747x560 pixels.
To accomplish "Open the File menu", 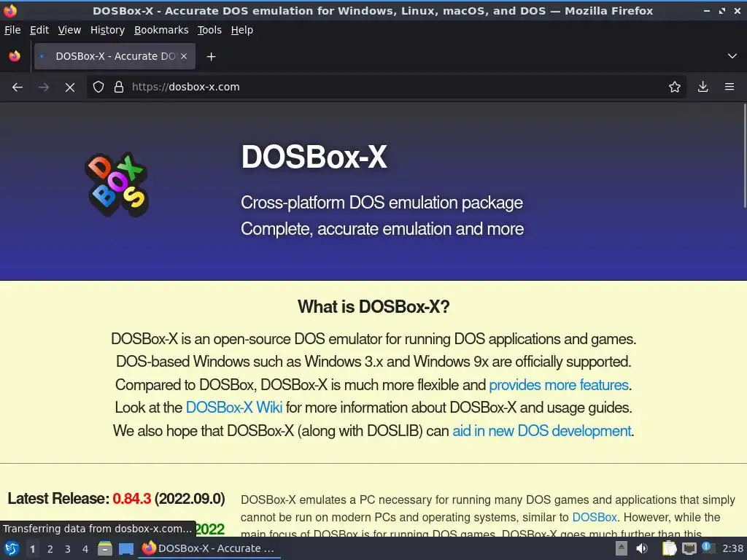I will coord(12,30).
